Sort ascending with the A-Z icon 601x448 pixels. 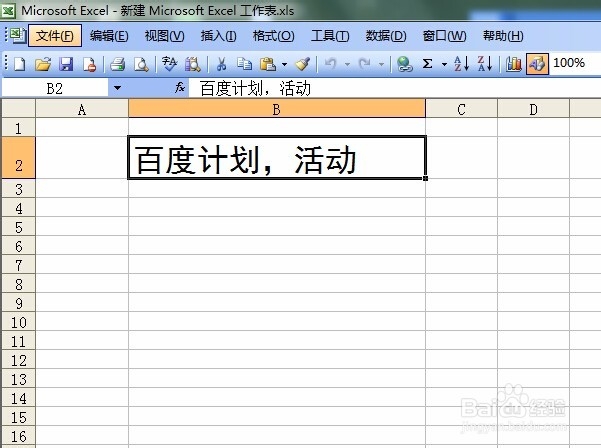coord(461,64)
